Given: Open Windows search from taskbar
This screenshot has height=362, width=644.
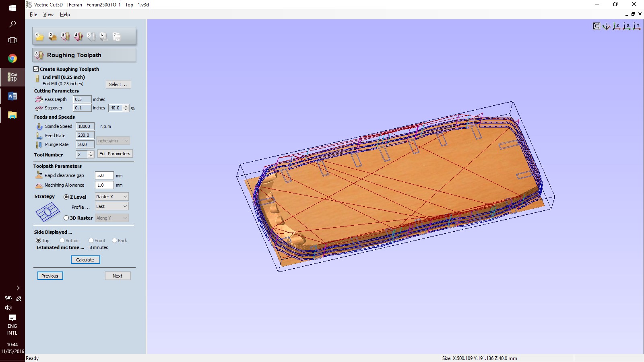Looking at the screenshot, I should (x=12, y=24).
